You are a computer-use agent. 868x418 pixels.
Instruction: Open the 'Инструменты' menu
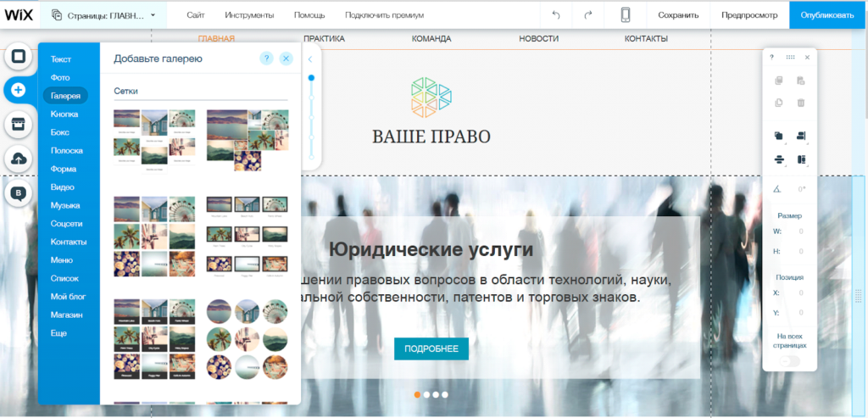tap(249, 15)
